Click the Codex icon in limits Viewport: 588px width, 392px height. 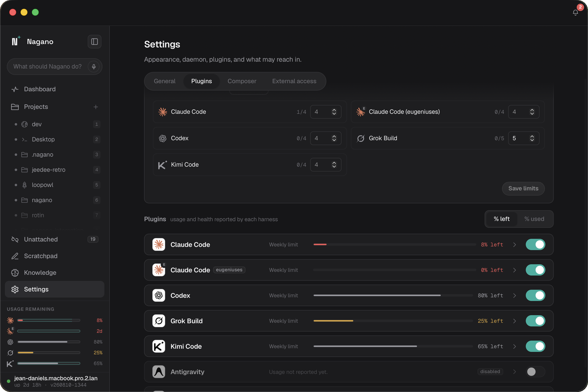point(163,138)
